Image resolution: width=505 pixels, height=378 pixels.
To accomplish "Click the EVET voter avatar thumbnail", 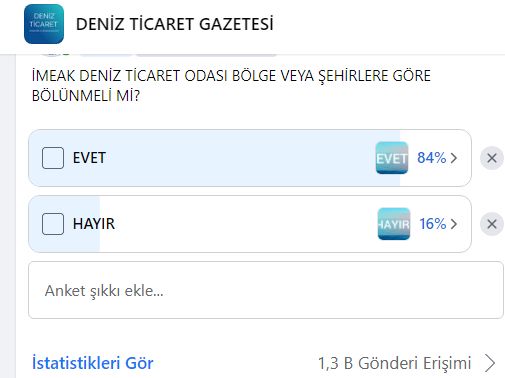I will tap(392, 158).
